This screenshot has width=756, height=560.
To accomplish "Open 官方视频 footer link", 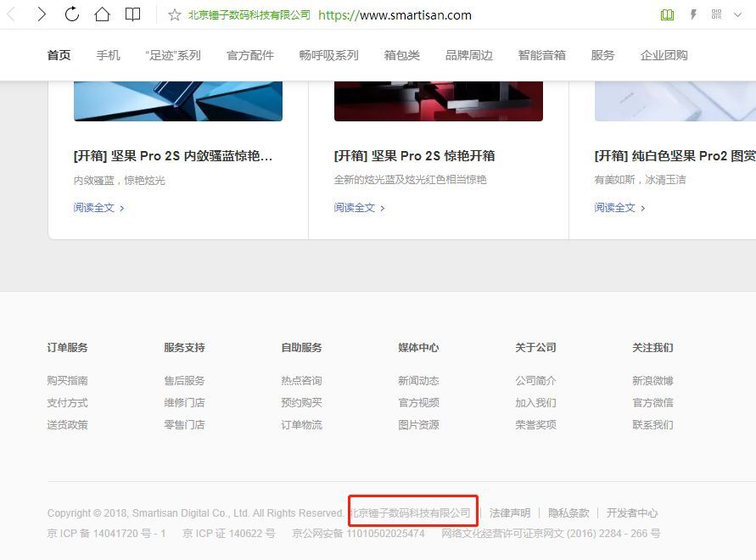I will point(418,403).
